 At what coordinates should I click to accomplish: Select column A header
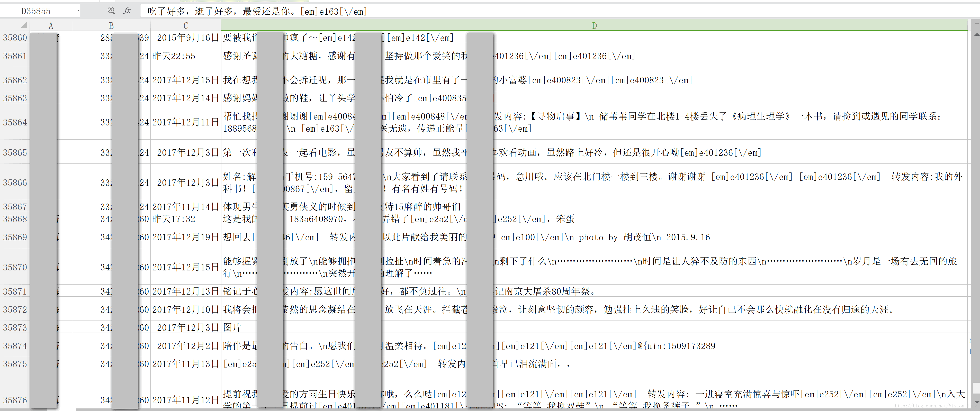tap(51, 25)
